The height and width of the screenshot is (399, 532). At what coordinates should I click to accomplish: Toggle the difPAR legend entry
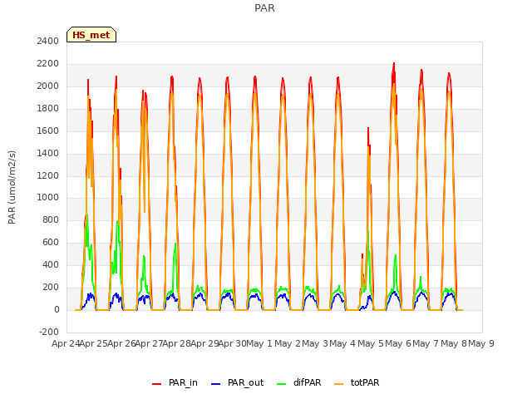pos(299,382)
